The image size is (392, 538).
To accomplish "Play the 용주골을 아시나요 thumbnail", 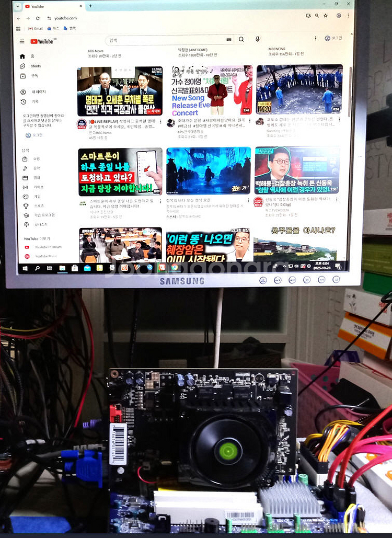I will tap(296, 243).
